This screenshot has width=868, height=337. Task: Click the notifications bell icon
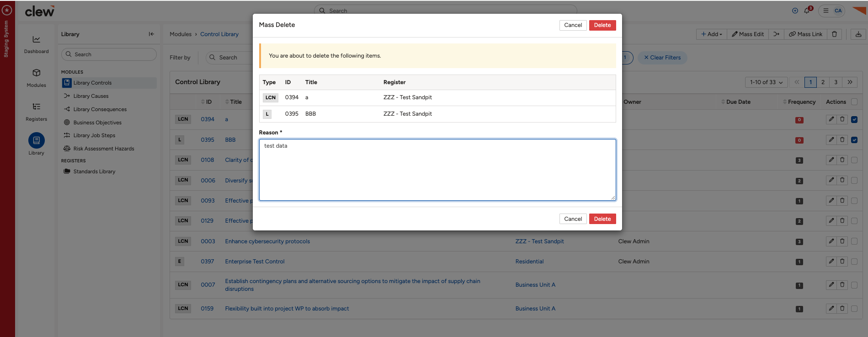tap(807, 11)
